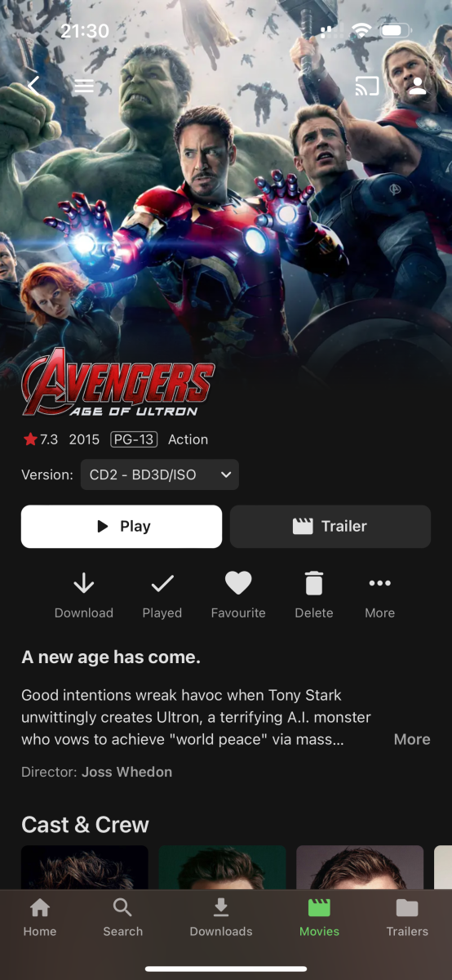
Task: Open the Trailers tab
Action: click(407, 918)
